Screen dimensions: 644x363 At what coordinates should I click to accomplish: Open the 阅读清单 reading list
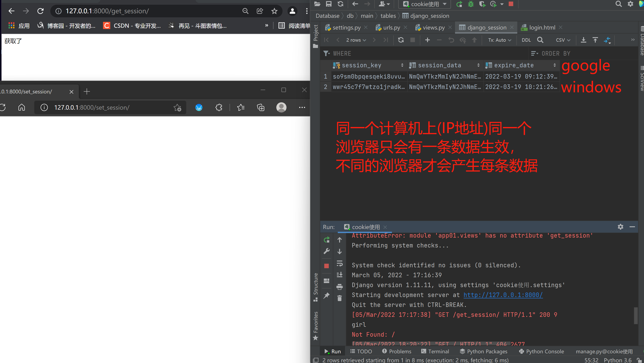click(294, 25)
